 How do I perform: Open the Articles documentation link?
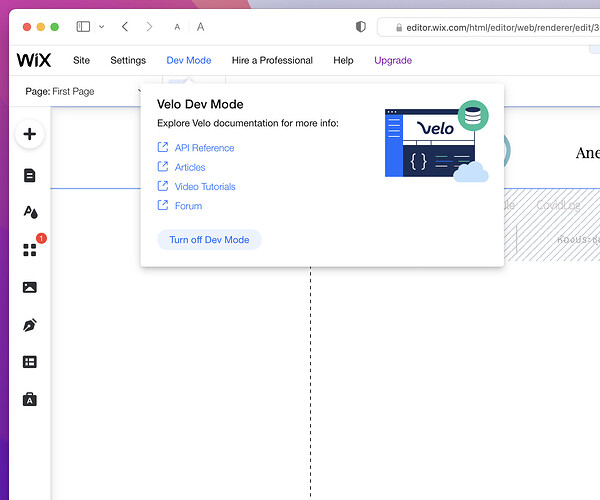coord(190,167)
